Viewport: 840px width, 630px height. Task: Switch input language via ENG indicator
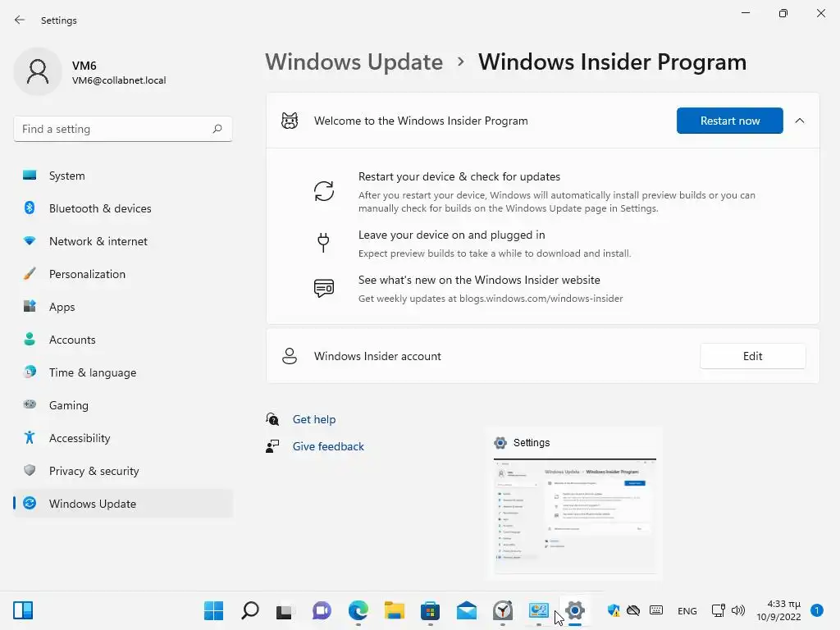coord(687,610)
